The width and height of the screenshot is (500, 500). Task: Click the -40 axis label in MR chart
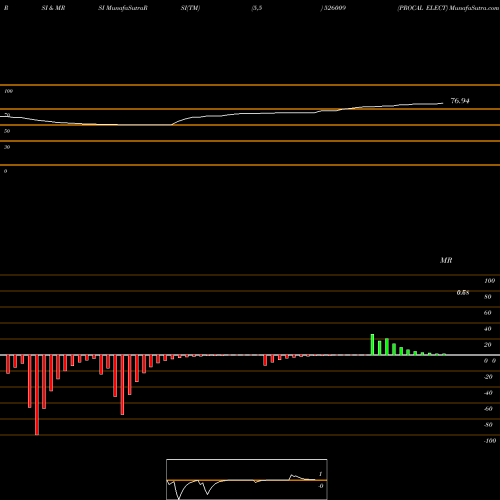488,393
